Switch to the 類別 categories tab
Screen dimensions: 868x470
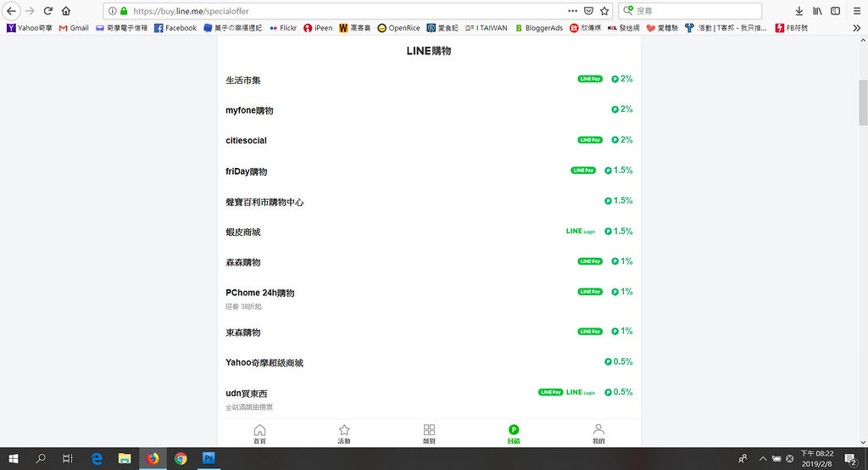click(429, 434)
